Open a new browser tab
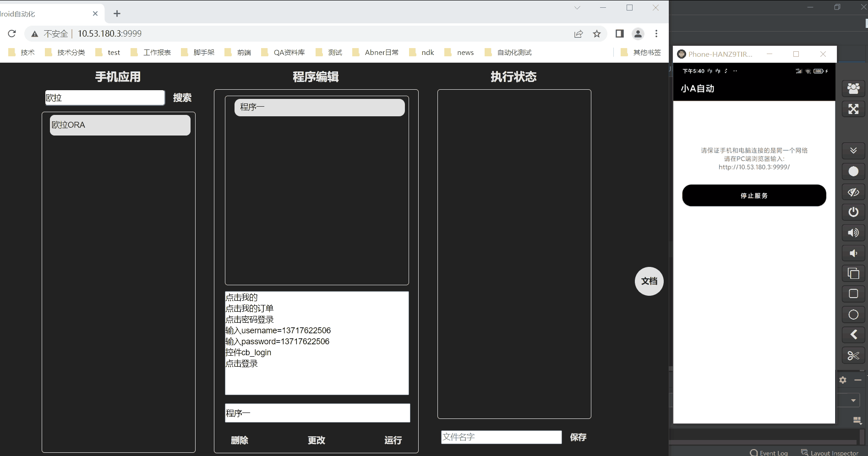 [x=117, y=14]
